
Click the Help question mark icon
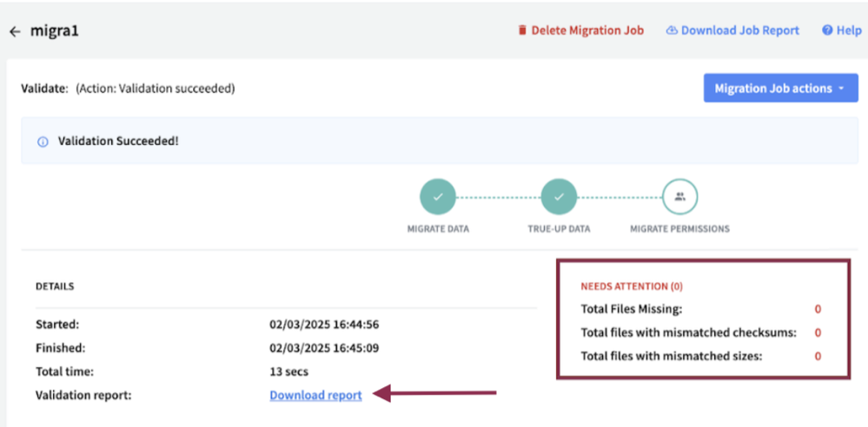[827, 30]
